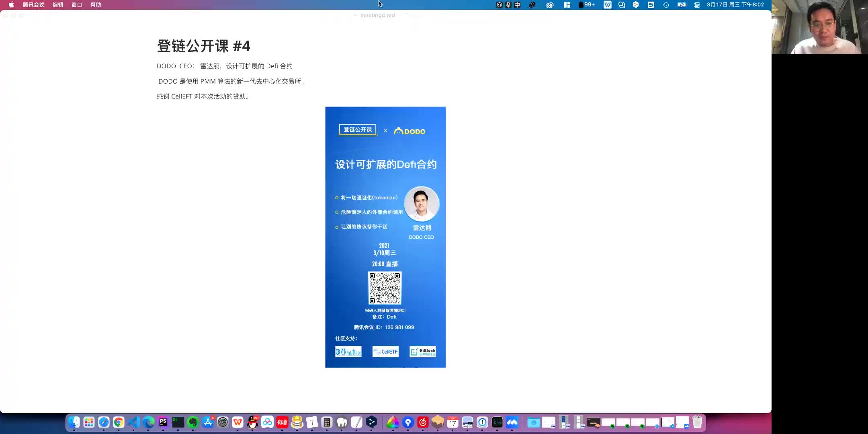Open NetEase Cloud Music from Dock
The width and height of the screenshot is (868, 434).
click(x=423, y=422)
